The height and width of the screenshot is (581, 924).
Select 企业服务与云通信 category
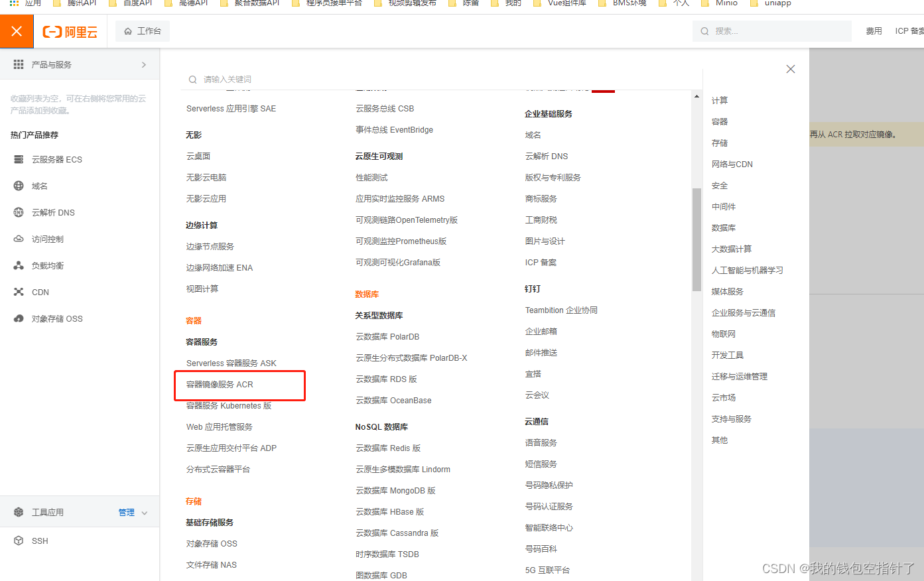[x=744, y=313]
